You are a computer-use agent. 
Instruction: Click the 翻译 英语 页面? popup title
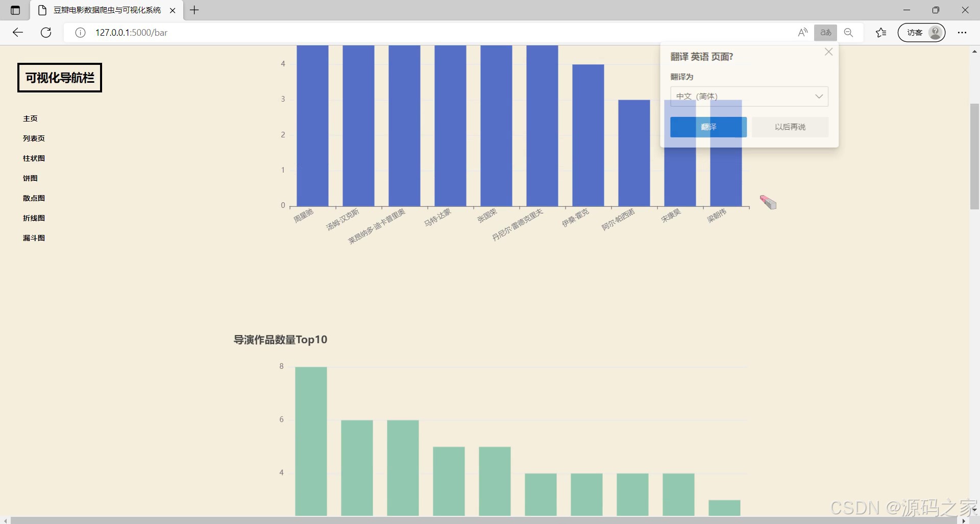(701, 57)
